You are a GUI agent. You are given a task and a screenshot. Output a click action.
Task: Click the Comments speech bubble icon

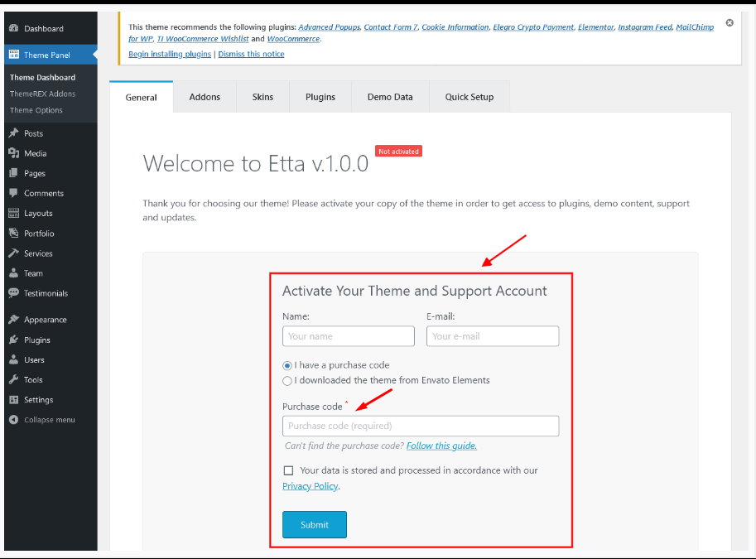click(x=13, y=193)
